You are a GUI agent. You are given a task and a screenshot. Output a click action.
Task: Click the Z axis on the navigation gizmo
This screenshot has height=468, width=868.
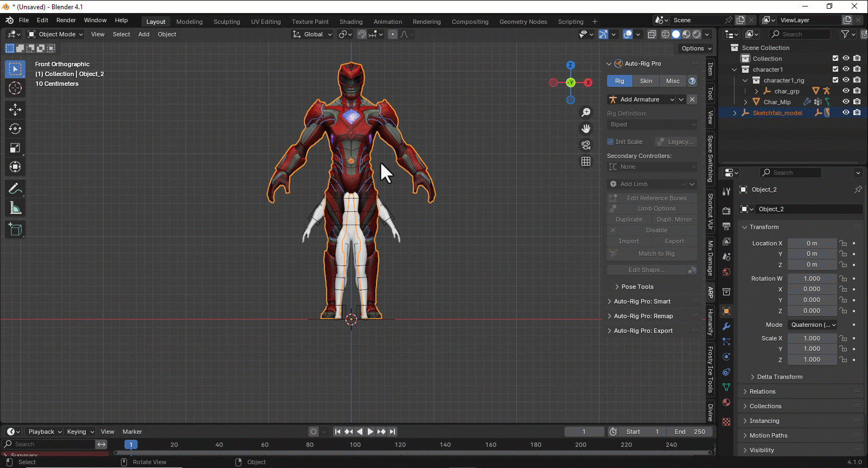coord(570,65)
